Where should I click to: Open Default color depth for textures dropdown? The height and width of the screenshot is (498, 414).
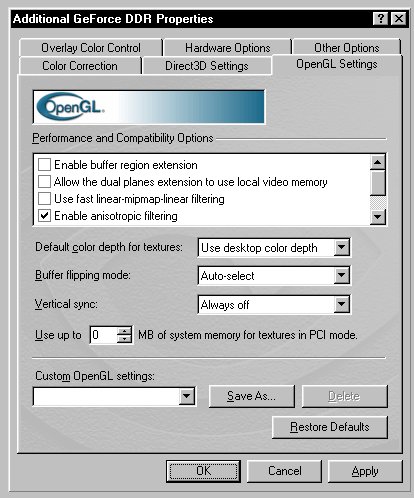coord(342,248)
